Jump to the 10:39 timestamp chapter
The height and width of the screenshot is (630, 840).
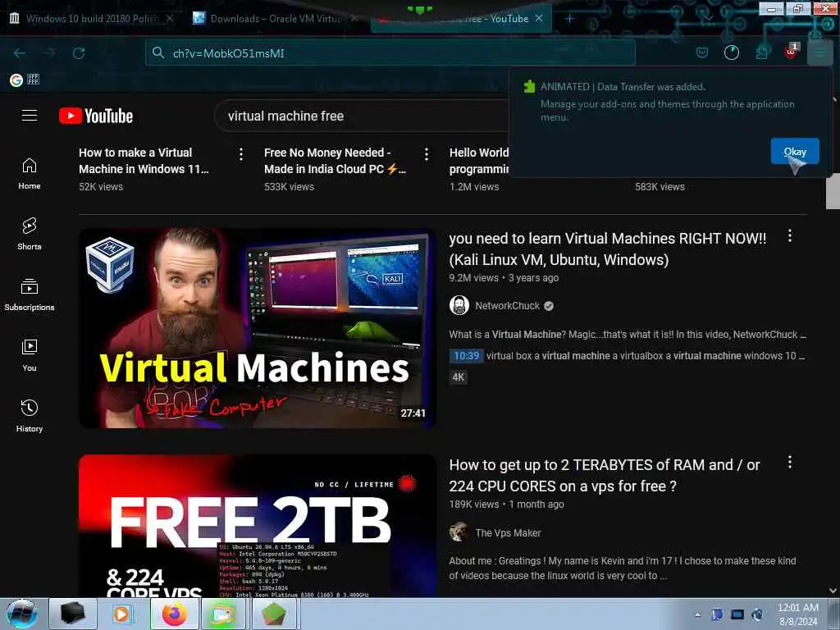pos(466,356)
